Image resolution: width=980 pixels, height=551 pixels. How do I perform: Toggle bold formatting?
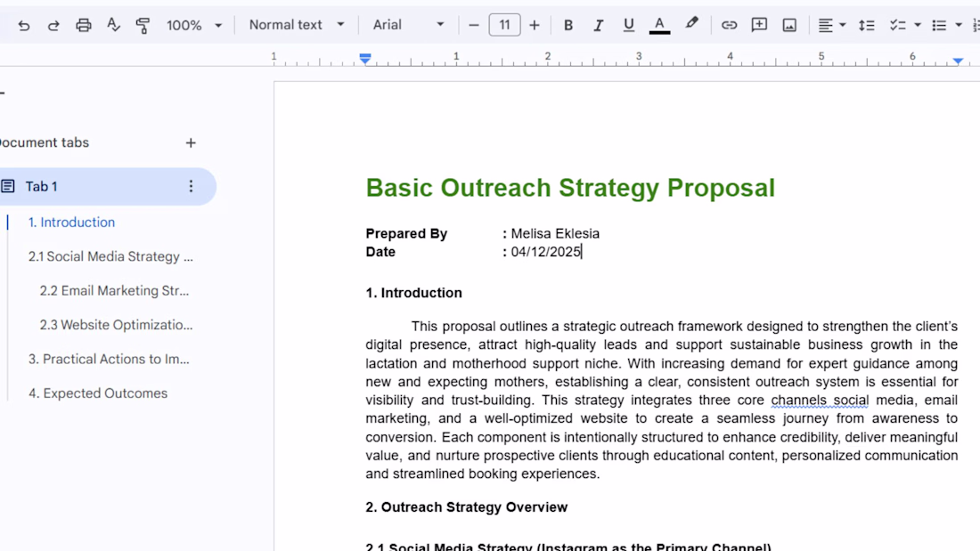coord(568,25)
